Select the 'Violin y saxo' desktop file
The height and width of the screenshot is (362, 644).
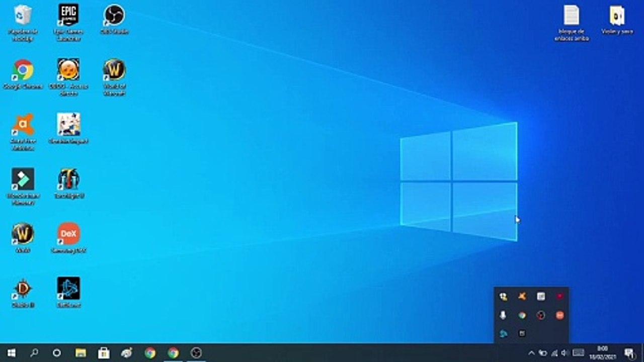[617, 20]
